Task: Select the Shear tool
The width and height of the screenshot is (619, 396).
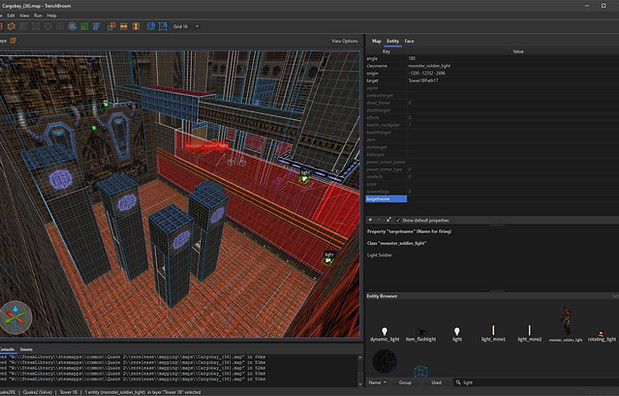Action: [x=96, y=26]
